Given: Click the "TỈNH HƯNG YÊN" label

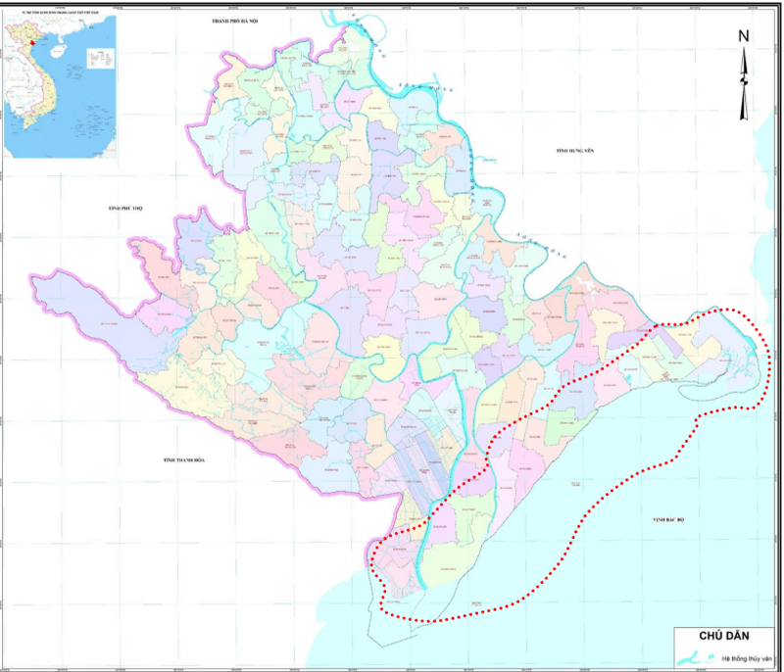Looking at the screenshot, I should coord(575,151).
